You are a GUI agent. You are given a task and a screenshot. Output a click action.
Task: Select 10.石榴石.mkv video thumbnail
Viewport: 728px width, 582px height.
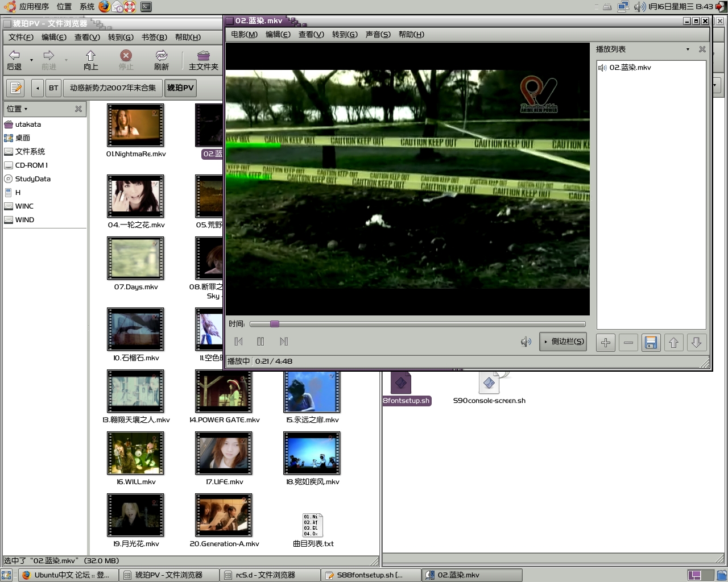(x=135, y=329)
